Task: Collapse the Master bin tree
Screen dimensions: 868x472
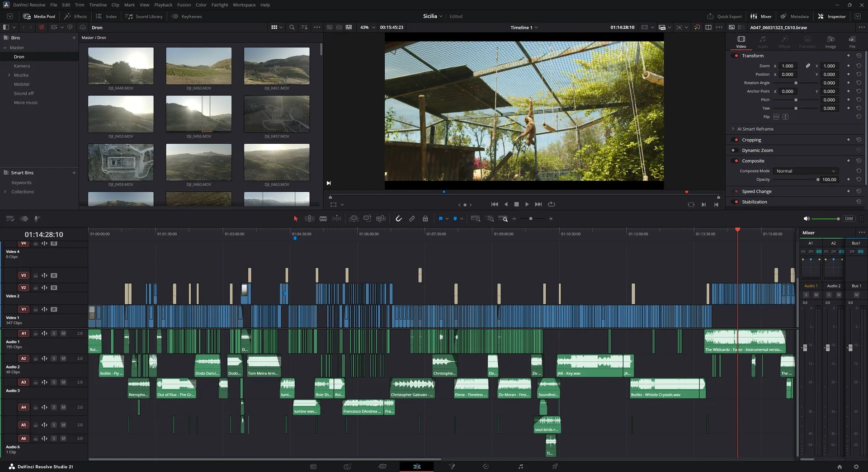Action: pyautogui.click(x=5, y=47)
